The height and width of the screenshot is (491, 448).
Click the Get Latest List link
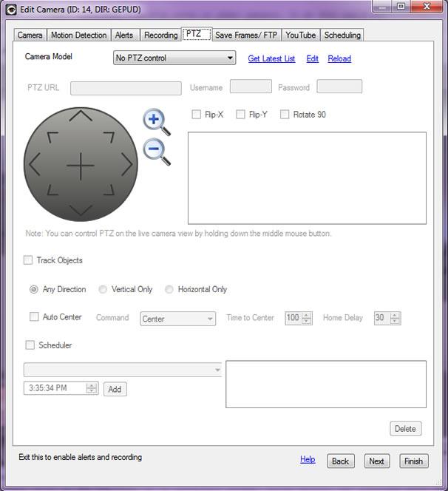tap(271, 58)
